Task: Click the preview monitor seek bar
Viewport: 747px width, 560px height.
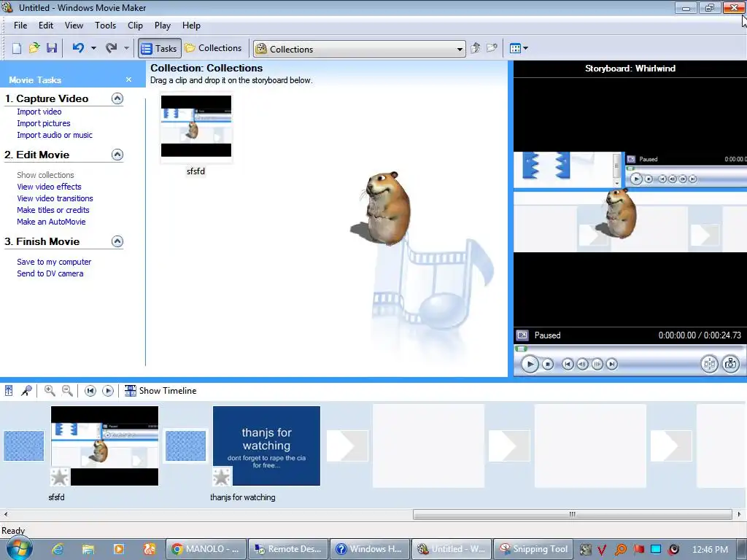Action: 630,349
